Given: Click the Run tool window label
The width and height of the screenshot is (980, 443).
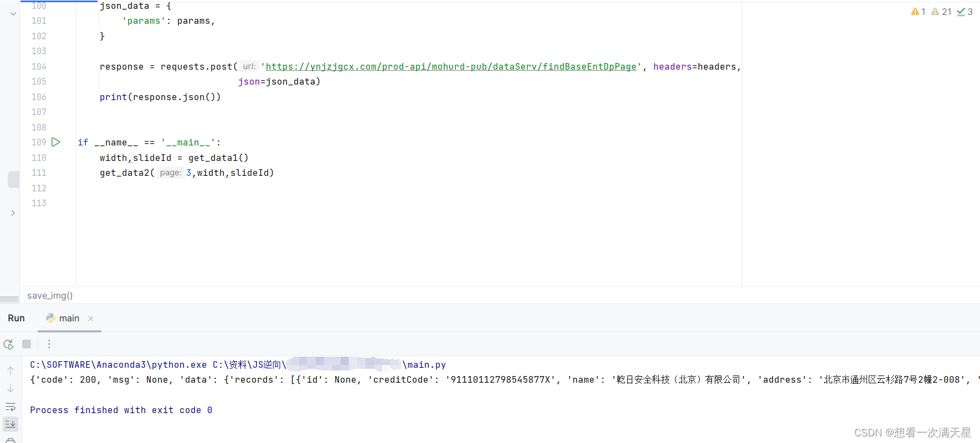Looking at the screenshot, I should (16, 318).
